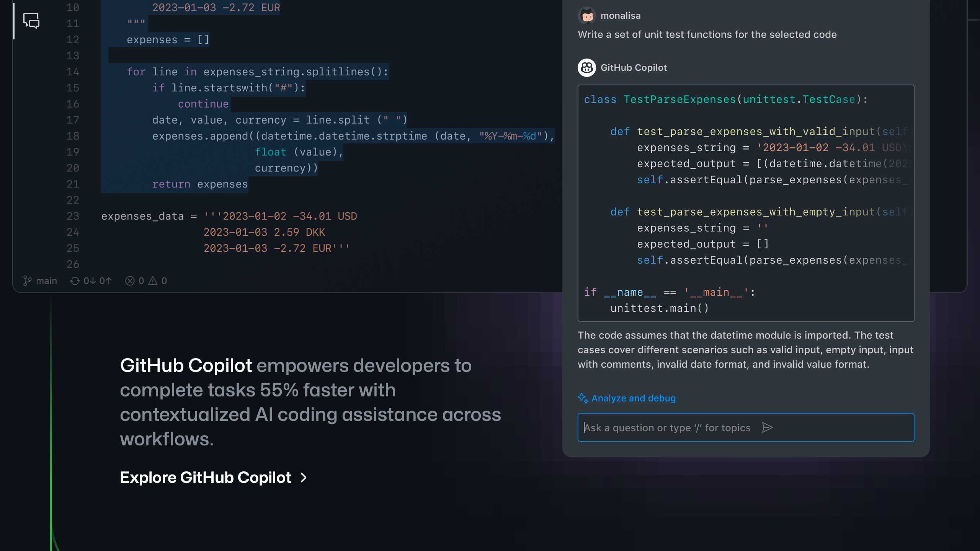The image size is (980, 551).
Task: Click the sync changes icon in status bar
Action: pyautogui.click(x=75, y=281)
